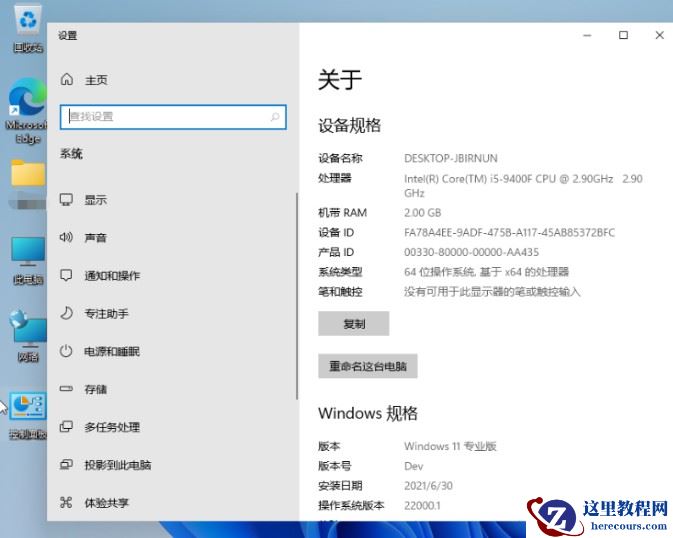The image size is (673, 538).
Task: Click the 关于 page heading
Action: [340, 80]
